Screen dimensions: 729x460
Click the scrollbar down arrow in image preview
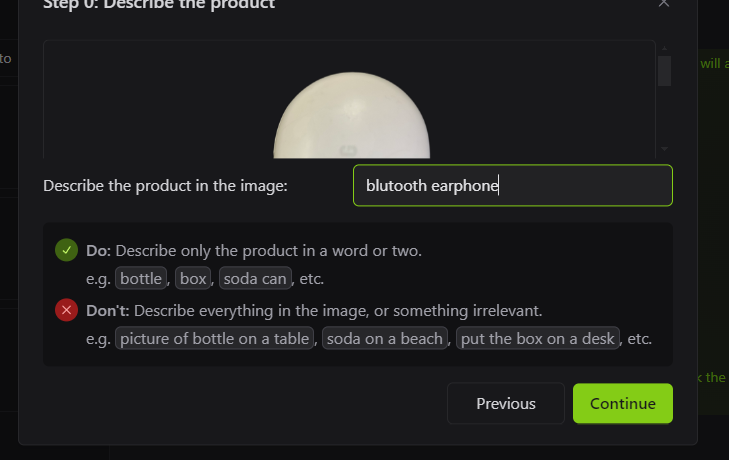coord(664,149)
